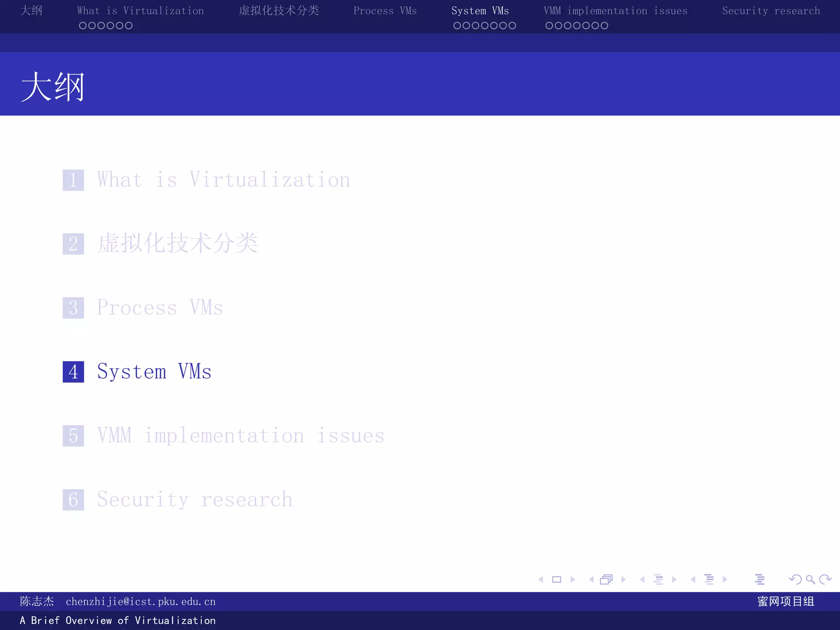
Task: Click the 蜜网项目组 text in the footer
Action: [786, 601]
